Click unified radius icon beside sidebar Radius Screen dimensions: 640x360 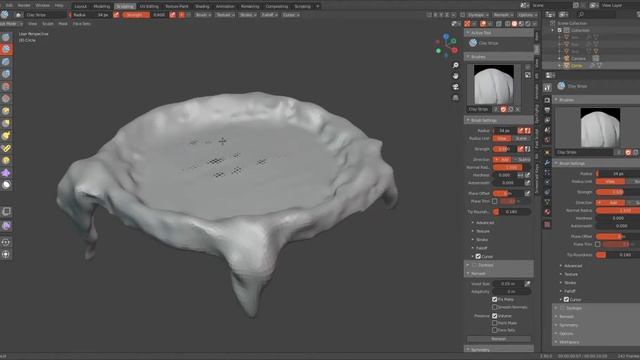coord(527,131)
